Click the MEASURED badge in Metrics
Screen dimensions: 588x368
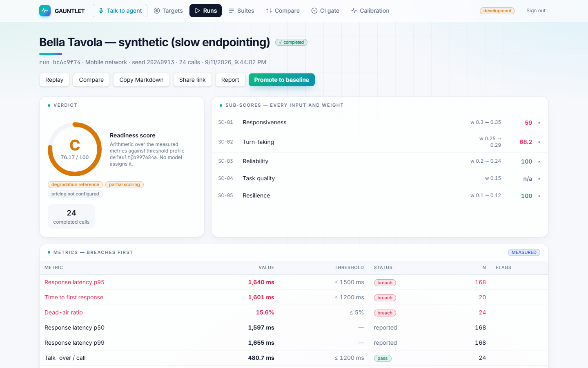524,252
